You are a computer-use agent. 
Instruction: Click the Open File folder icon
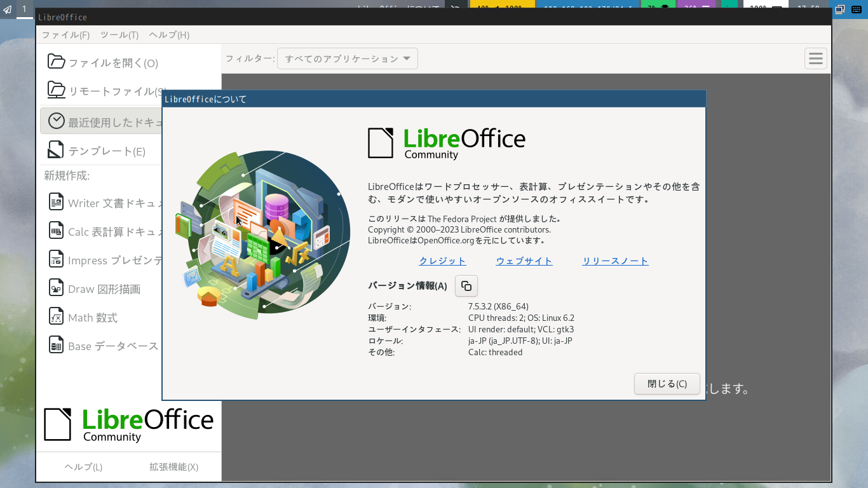57,62
